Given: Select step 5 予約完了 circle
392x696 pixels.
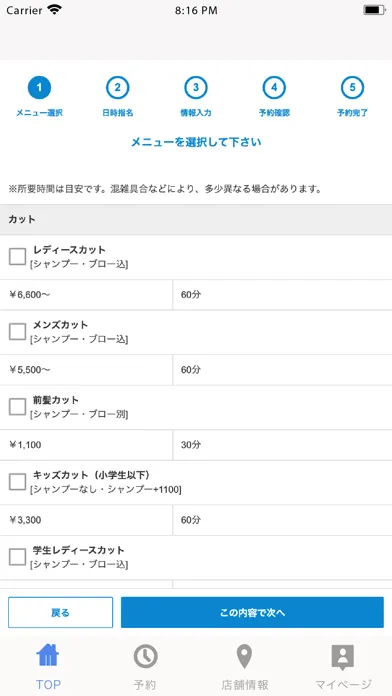Looking at the screenshot, I should coord(352,87).
